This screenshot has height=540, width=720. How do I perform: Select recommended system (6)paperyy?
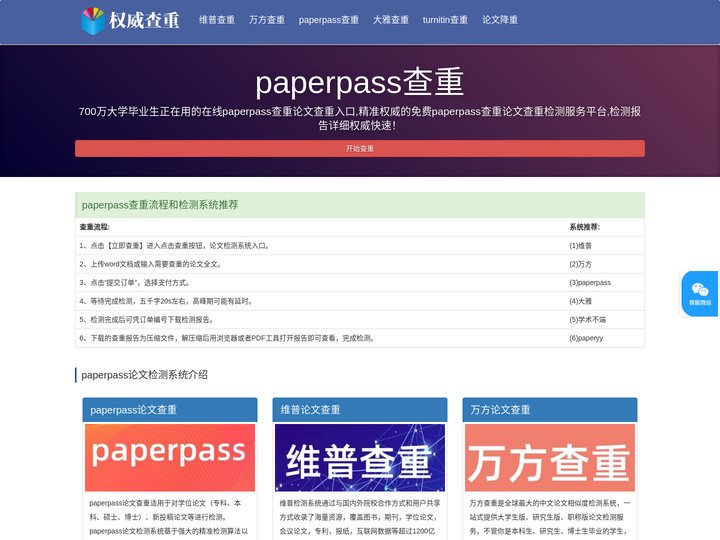586,338
